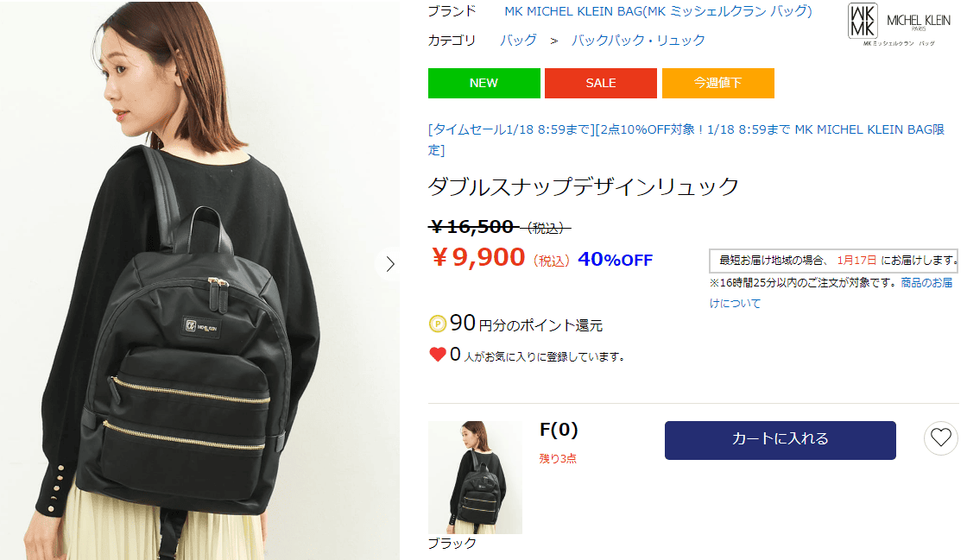Viewport: 967px width, 560px height.
Task: Click the green NEW badge
Action: (x=484, y=83)
